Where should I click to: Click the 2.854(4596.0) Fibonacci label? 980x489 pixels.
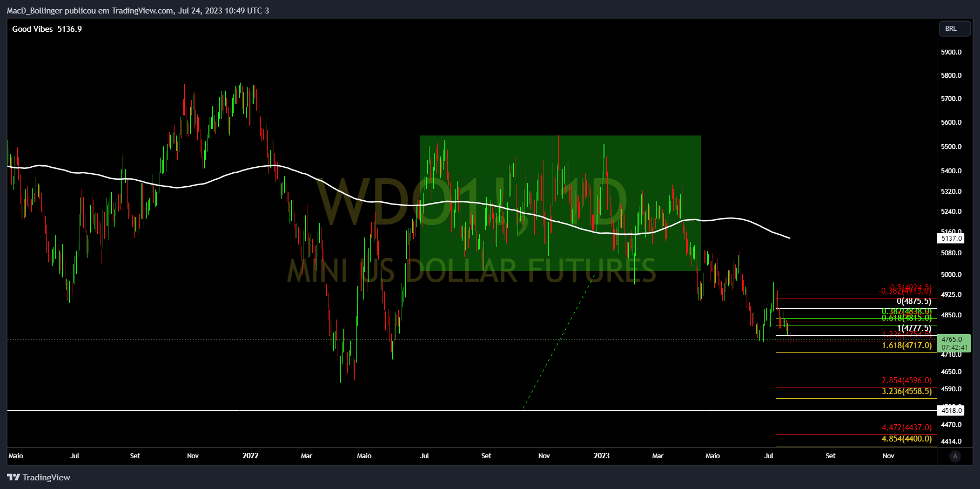coord(907,381)
